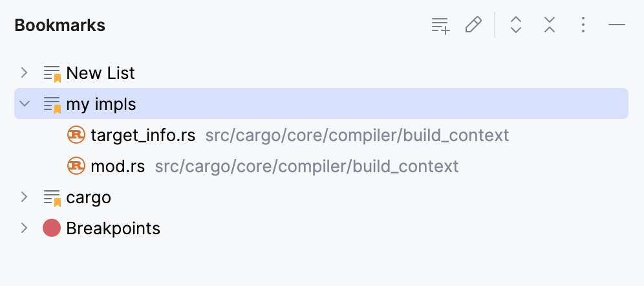Expand the New List node
This screenshot has width=644, height=286.
(x=25, y=72)
